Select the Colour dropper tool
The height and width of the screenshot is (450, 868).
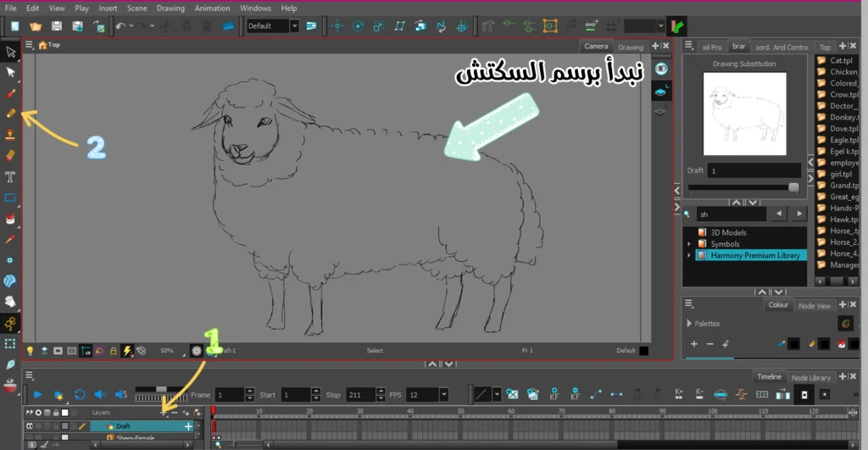[x=10, y=239]
